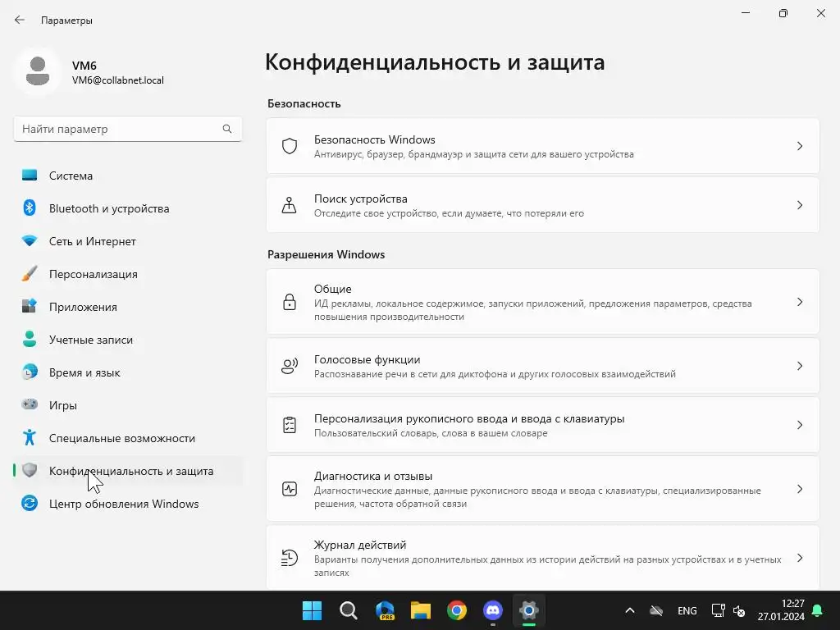
Task: Click the network monitor icon in tray
Action: click(x=718, y=610)
